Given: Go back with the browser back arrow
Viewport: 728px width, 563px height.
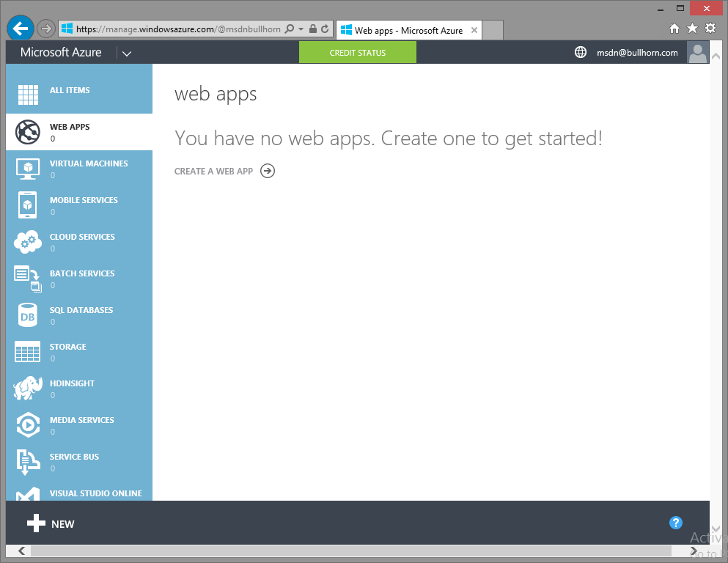Looking at the screenshot, I should 21,29.
